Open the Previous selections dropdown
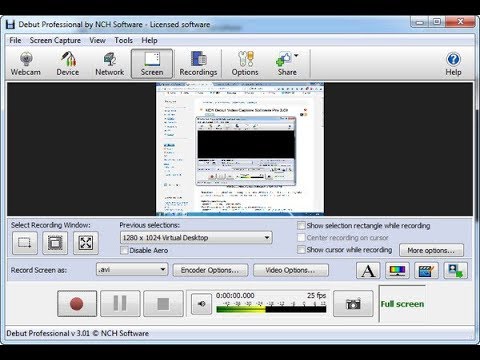Viewport: 480px width, 360px height. [x=196, y=238]
